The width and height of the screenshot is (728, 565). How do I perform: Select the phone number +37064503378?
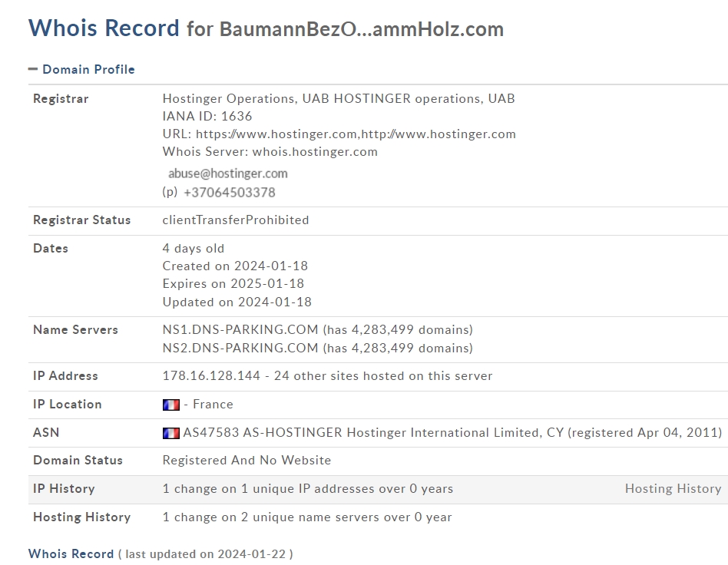click(x=230, y=193)
